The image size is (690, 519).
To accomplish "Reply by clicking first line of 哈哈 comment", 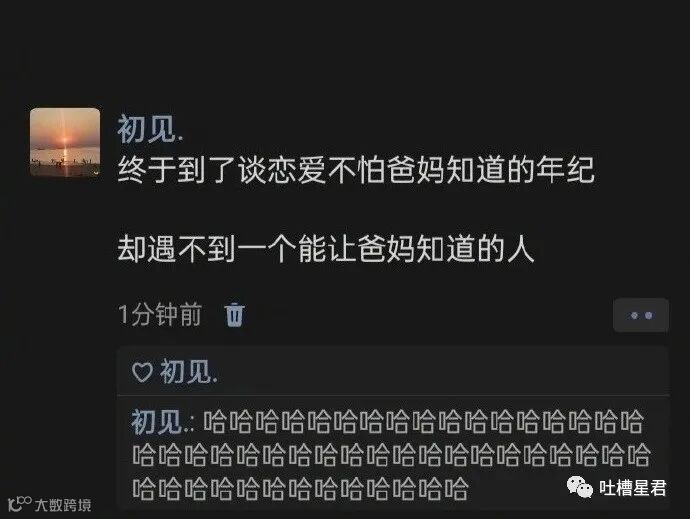I will 423,422.
